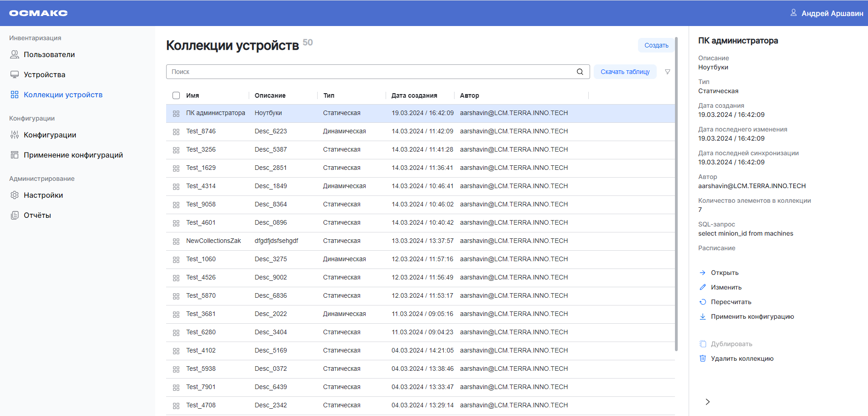Click the pencil icon for Изменить
The height and width of the screenshot is (416, 868).
[x=703, y=287]
